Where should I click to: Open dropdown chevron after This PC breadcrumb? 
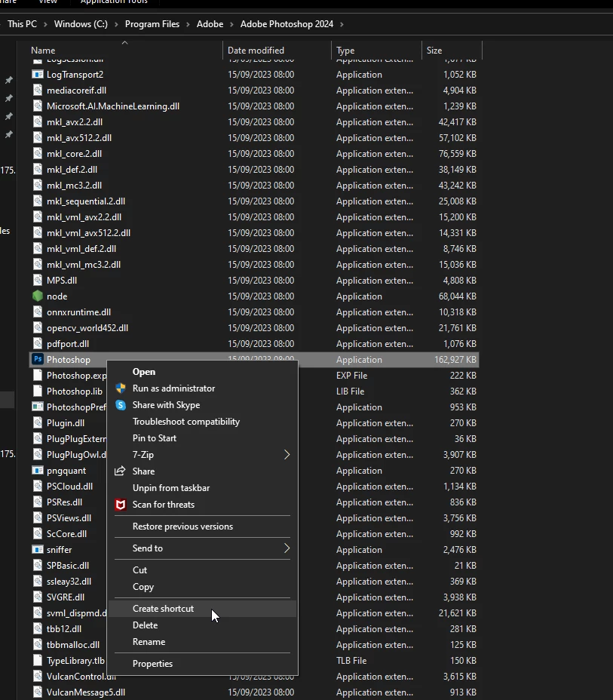45,24
